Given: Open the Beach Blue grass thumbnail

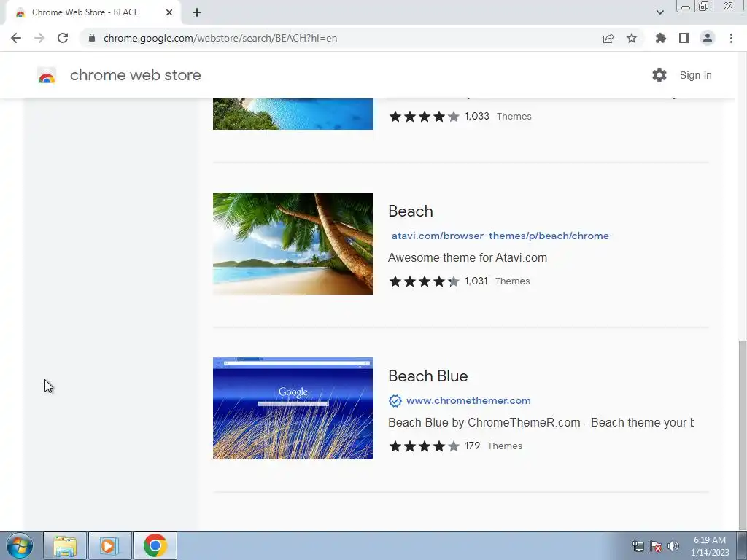Looking at the screenshot, I should (x=293, y=408).
